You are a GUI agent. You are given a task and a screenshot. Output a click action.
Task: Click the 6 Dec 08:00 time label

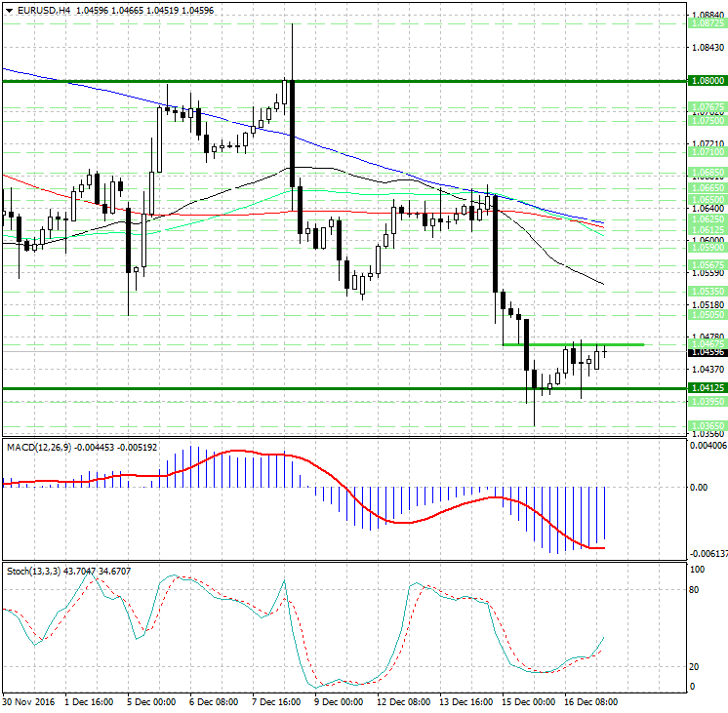click(x=214, y=701)
